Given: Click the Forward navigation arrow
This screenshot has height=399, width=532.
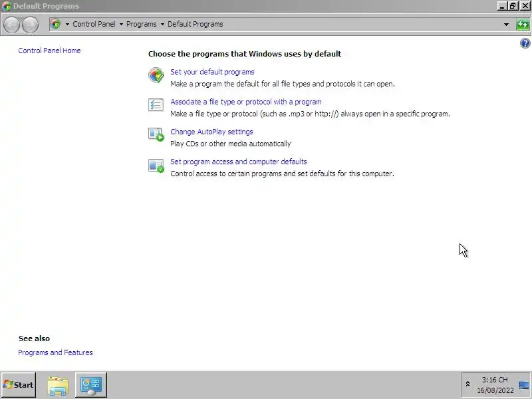Looking at the screenshot, I should [x=30, y=25].
